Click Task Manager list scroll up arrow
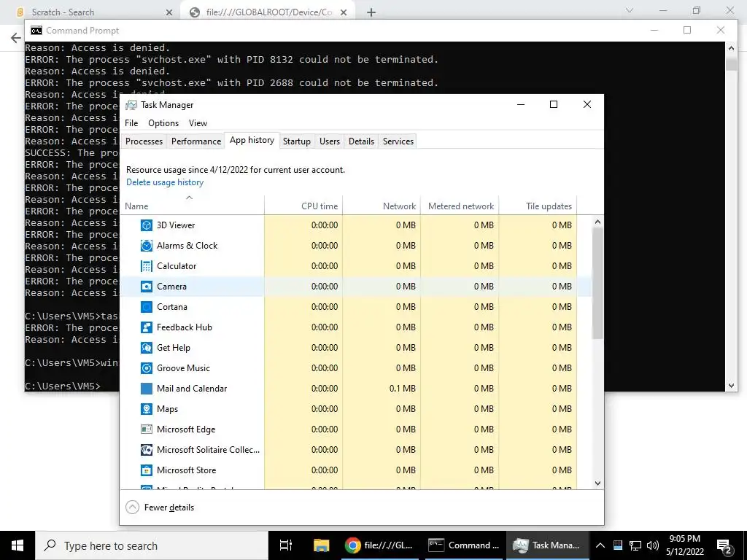The height and width of the screenshot is (560, 747). [598, 222]
